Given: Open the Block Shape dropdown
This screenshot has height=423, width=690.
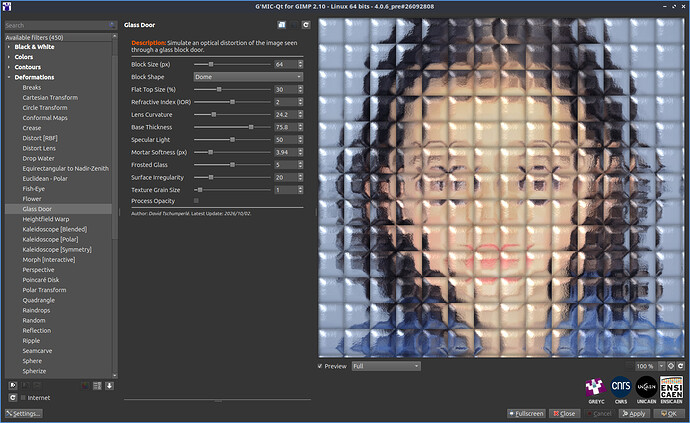Looking at the screenshot, I should click(248, 77).
